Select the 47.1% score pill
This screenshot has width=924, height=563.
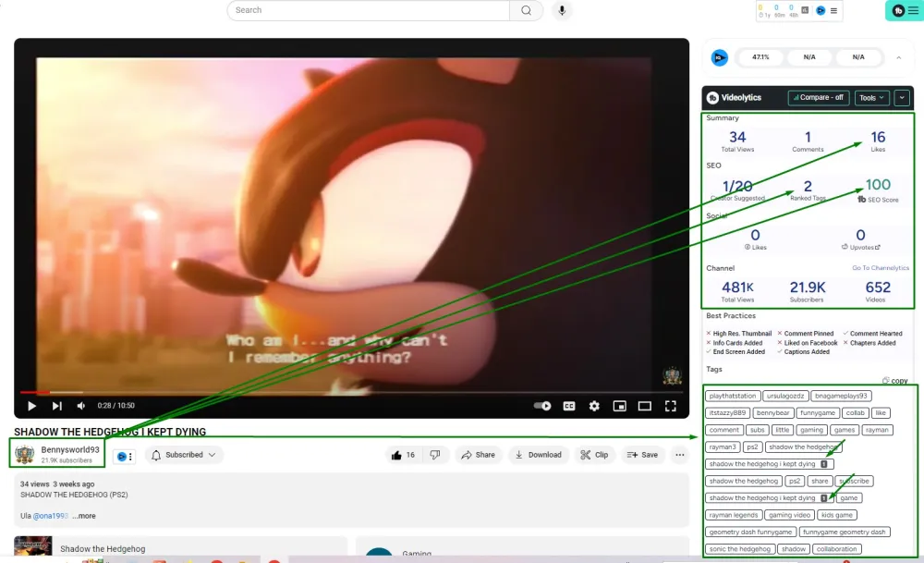[x=760, y=57]
